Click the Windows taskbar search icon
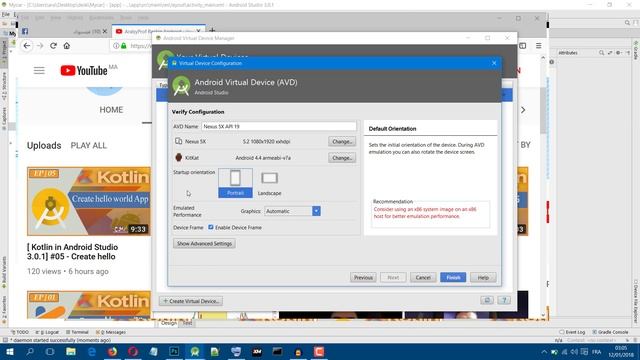 [30, 351]
